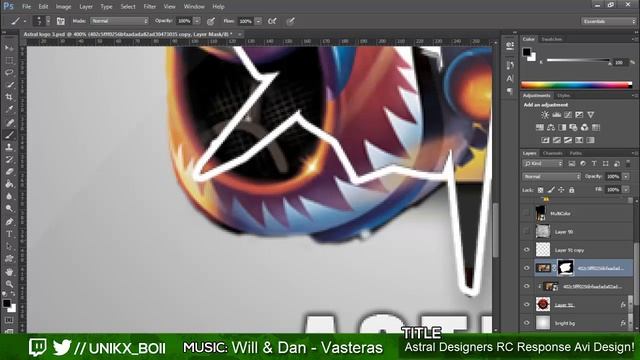The image size is (640, 360).
Task: Add a Channel Mixer adjustment
Action: click(x=584, y=128)
